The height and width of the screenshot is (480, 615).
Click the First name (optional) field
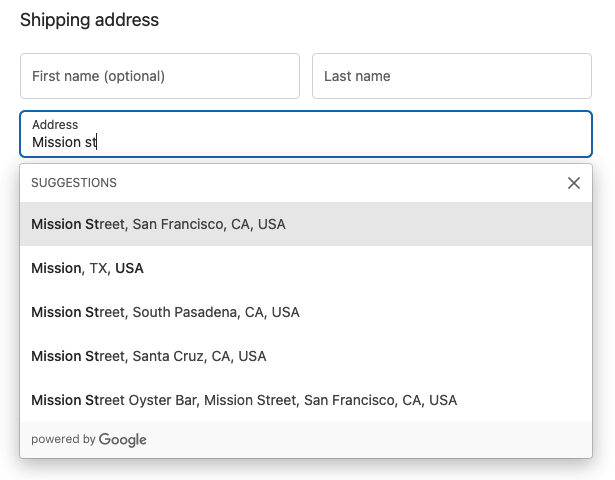point(160,76)
